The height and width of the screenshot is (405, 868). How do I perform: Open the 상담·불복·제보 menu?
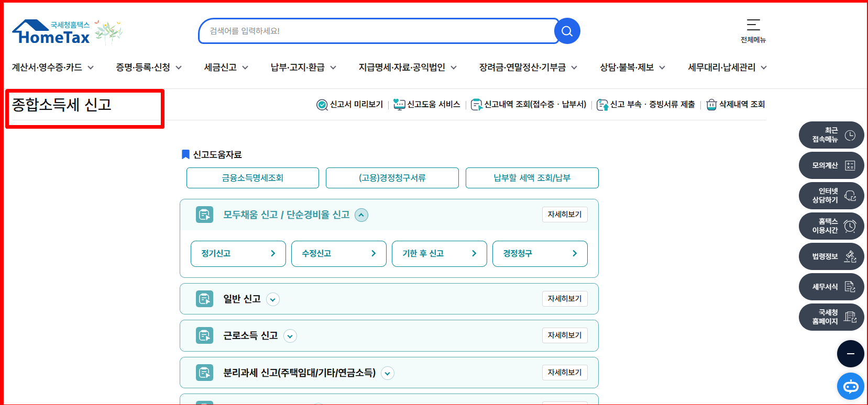632,67
